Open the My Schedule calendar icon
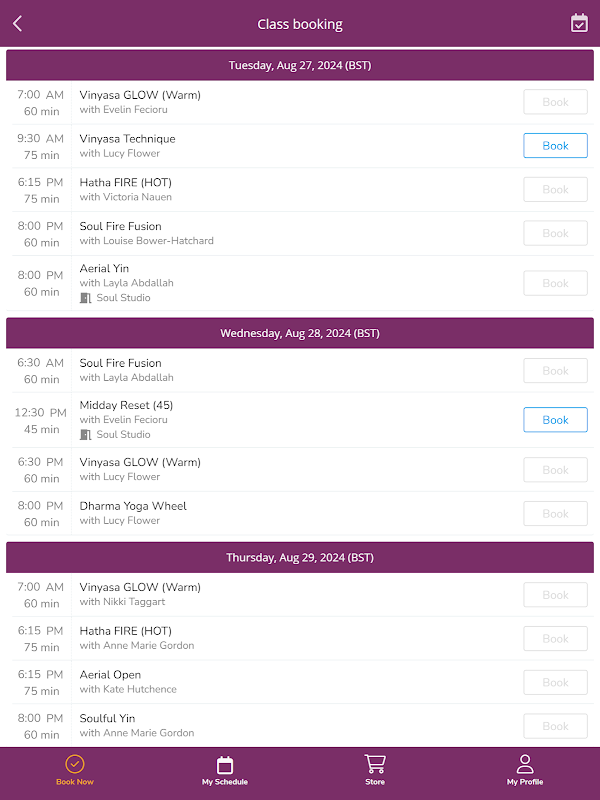The image size is (600, 800). (225, 765)
